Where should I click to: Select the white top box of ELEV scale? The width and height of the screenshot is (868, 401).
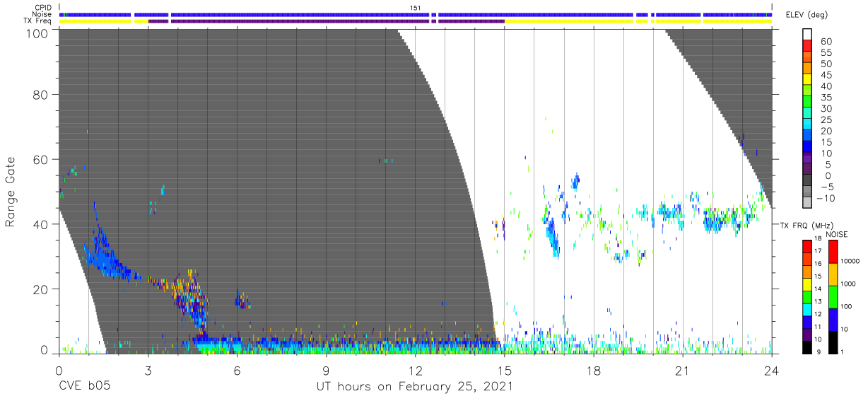[807, 34]
